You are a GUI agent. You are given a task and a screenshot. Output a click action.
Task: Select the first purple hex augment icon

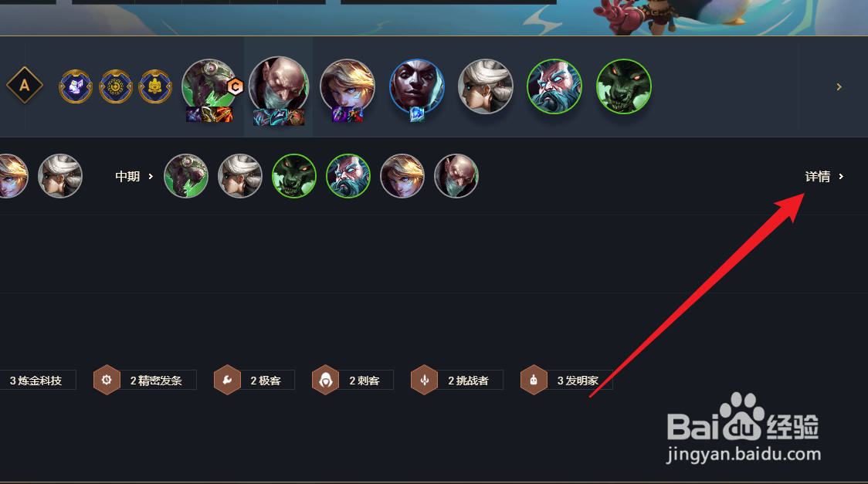tap(76, 86)
